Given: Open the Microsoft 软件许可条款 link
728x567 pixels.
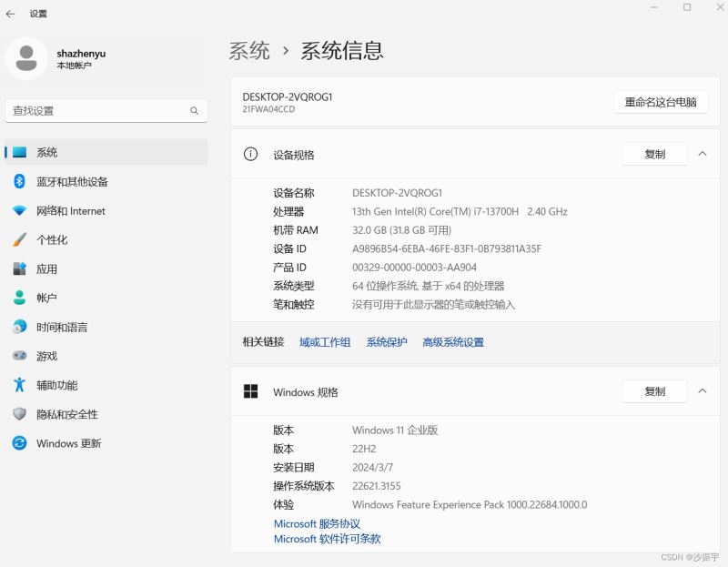Looking at the screenshot, I should pos(328,539).
